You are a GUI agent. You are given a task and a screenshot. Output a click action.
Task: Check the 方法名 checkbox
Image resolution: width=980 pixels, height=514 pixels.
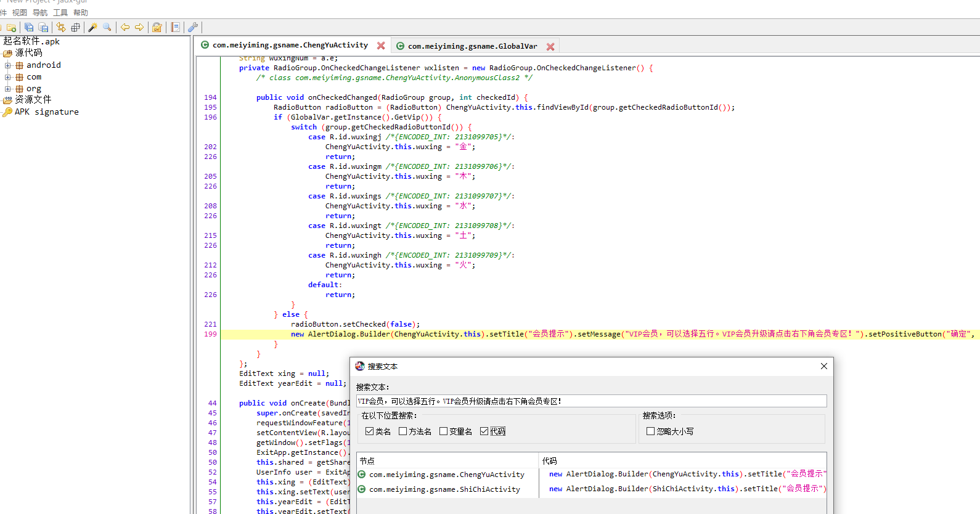402,431
